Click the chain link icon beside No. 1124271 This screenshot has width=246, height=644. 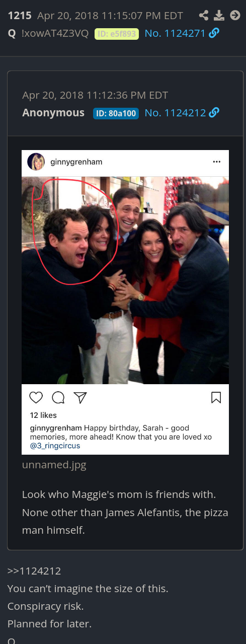(214, 33)
